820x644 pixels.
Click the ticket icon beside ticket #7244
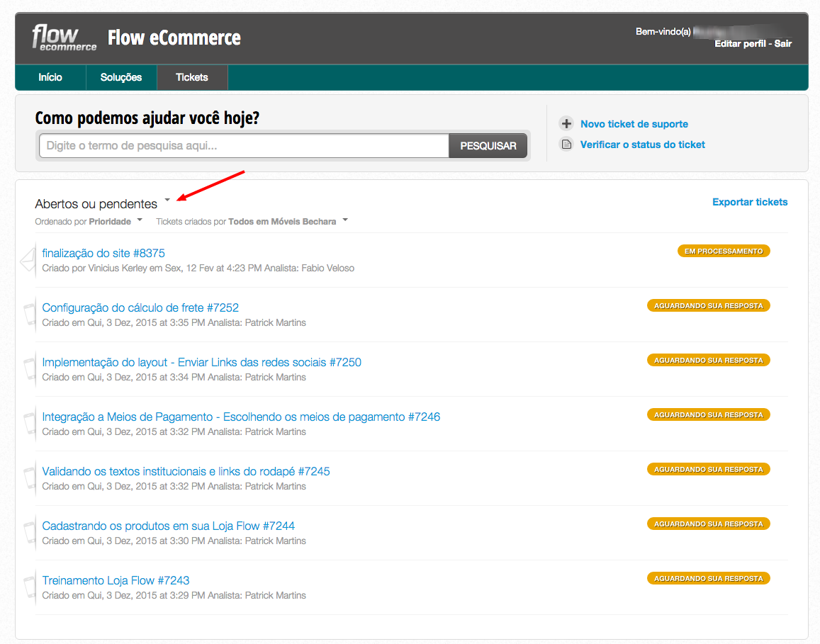point(29,533)
